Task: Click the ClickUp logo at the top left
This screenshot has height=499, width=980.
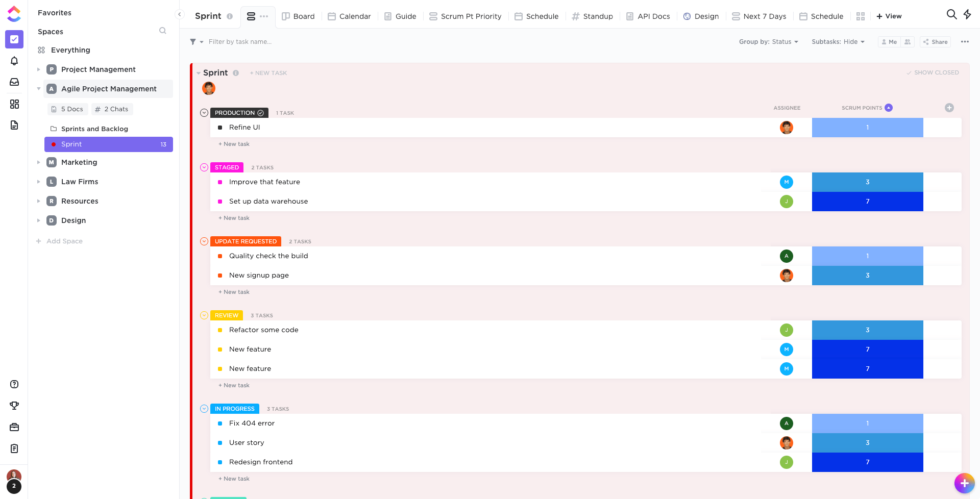Action: 14,13
